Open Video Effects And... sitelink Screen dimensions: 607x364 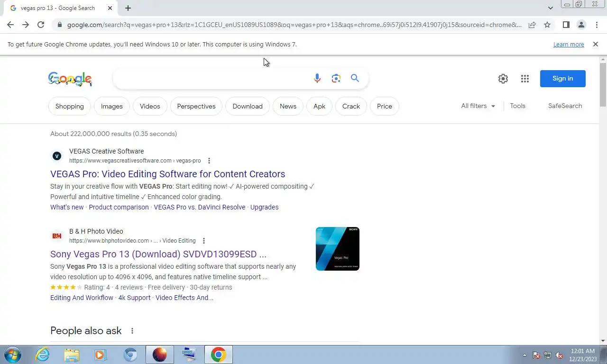(184, 298)
